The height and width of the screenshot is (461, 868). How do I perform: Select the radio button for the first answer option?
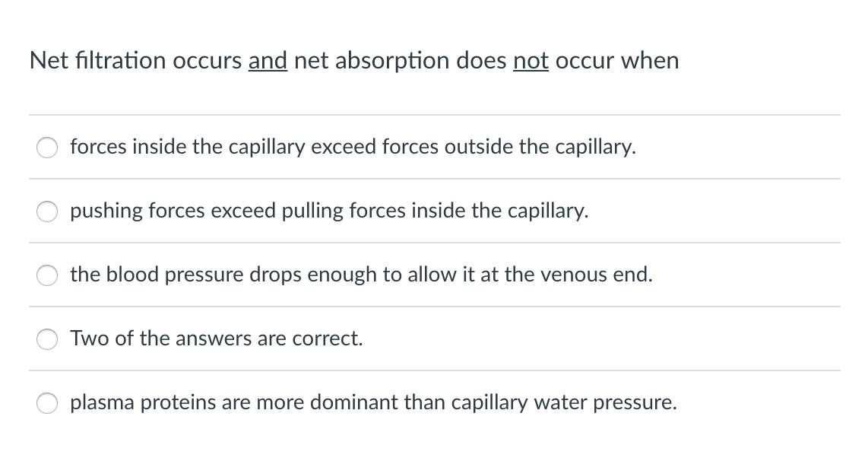tap(46, 148)
